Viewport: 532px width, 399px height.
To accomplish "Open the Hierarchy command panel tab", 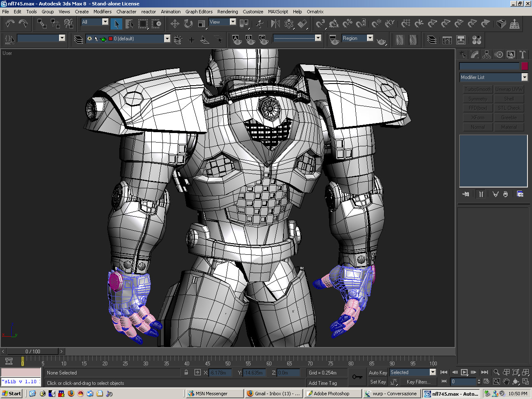I will 487,54.
